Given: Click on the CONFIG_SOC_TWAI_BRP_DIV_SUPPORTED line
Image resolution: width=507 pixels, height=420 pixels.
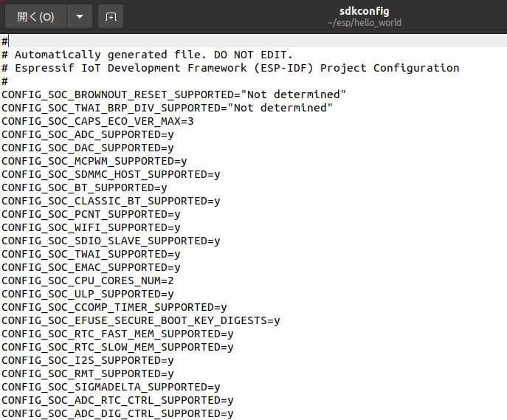Looking at the screenshot, I should (167, 108).
